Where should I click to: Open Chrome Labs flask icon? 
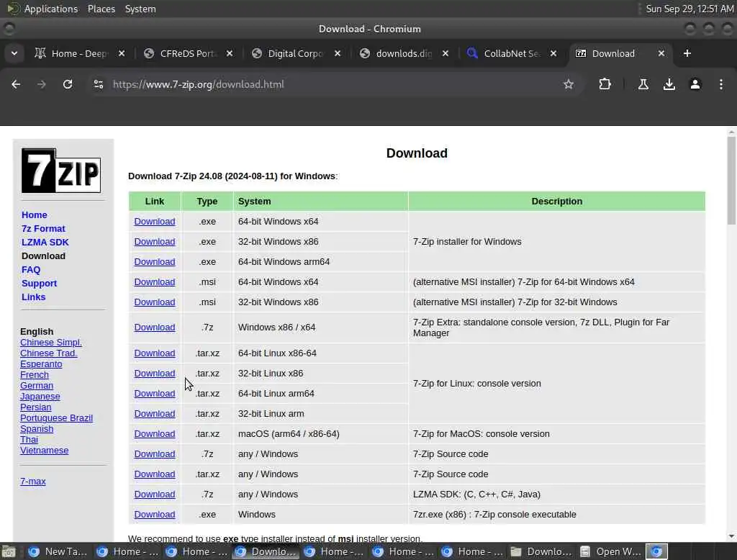(643, 84)
